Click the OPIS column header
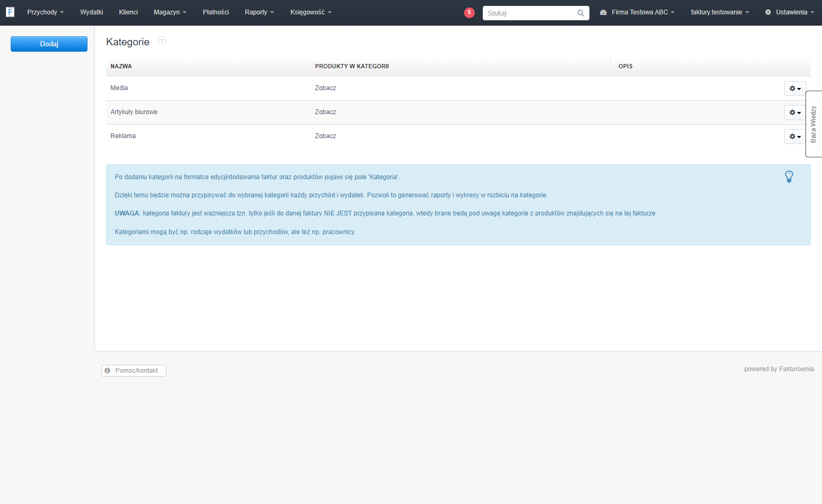 [625, 66]
